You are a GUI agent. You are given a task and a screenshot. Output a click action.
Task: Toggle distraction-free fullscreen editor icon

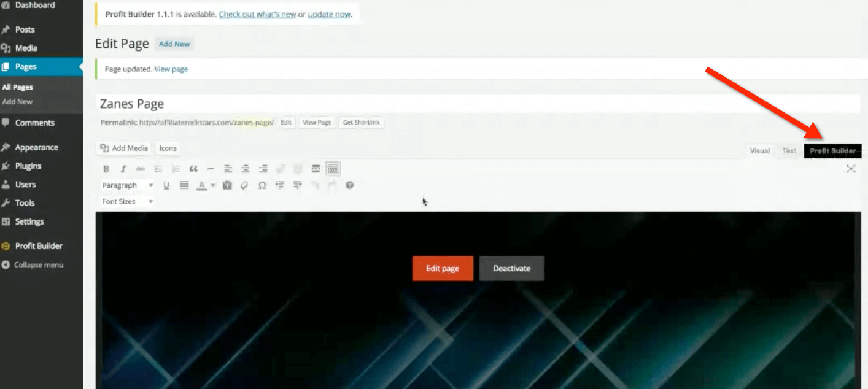point(851,169)
